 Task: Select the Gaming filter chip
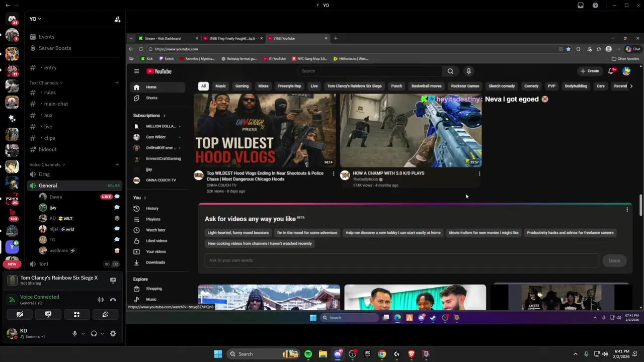point(242,86)
